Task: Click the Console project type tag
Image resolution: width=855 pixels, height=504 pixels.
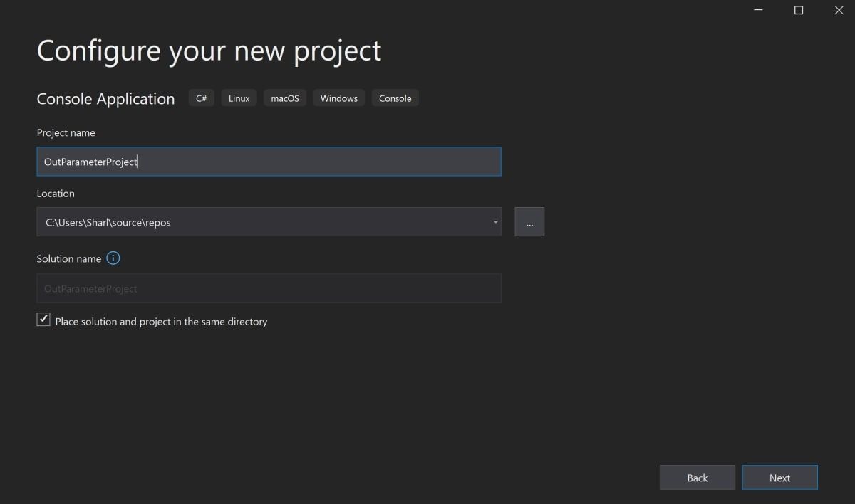Action: point(395,98)
